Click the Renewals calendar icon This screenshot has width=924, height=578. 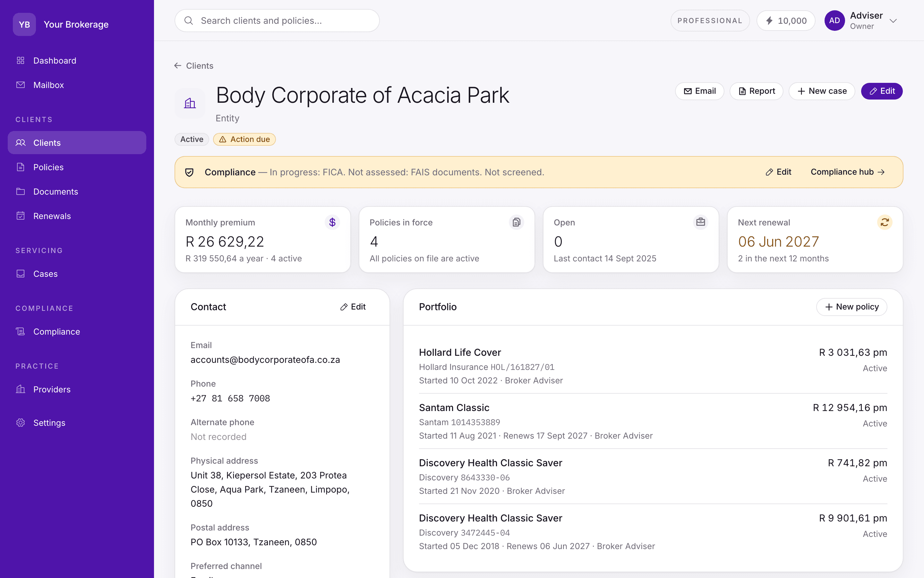coord(21,215)
